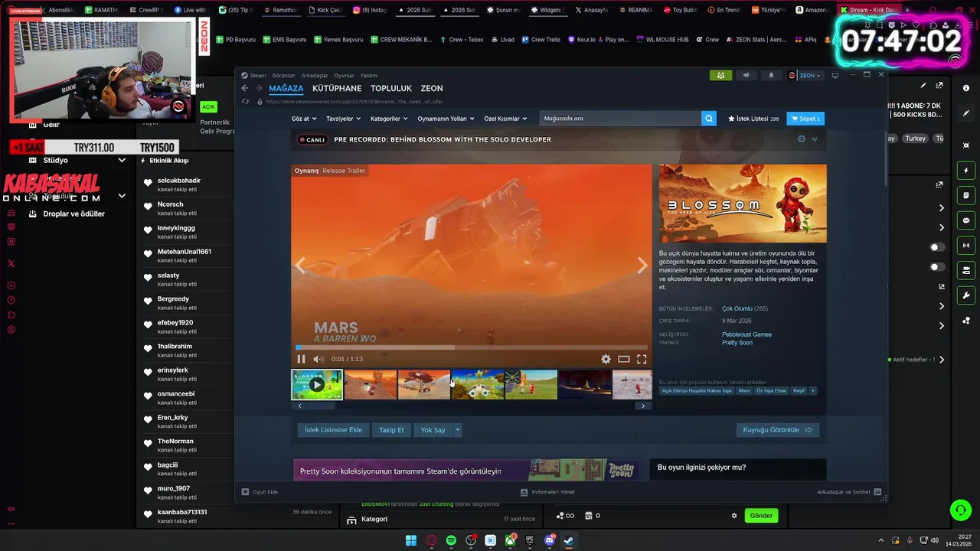Toggle the lower switch in Kick right panel

[x=936, y=267]
